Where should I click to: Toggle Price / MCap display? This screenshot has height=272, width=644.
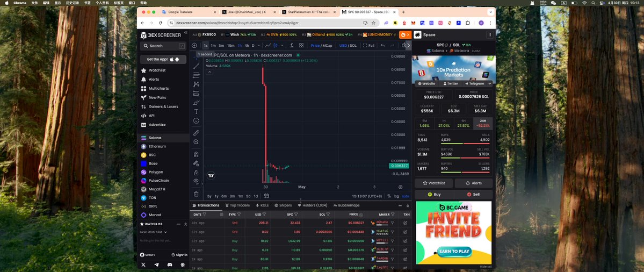click(x=321, y=46)
